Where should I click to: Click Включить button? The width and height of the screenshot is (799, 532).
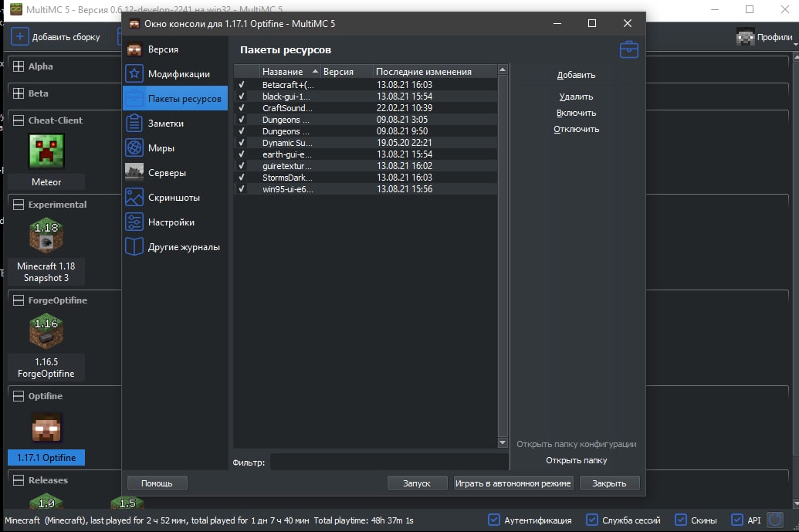(576, 113)
